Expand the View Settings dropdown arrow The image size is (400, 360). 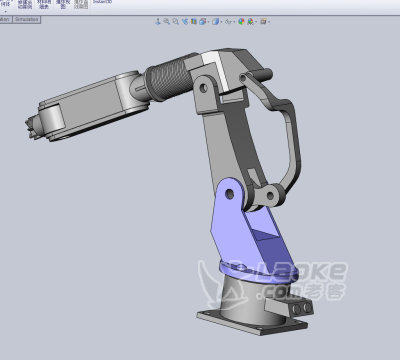(269, 22)
